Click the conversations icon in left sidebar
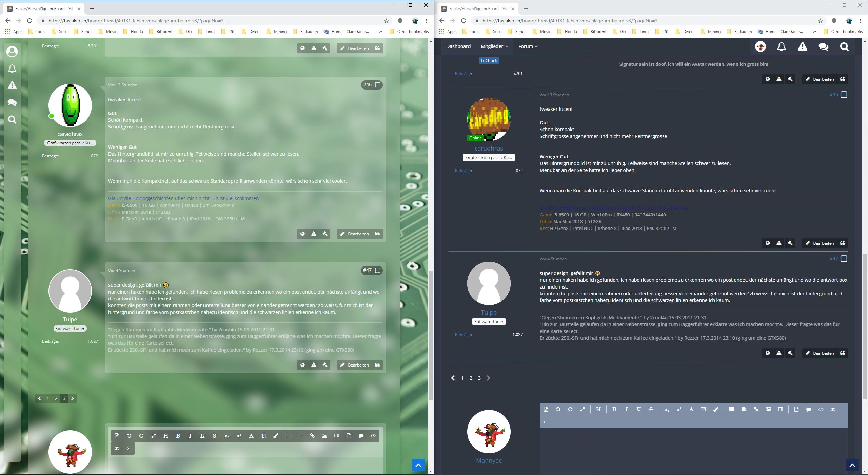 coord(12,102)
